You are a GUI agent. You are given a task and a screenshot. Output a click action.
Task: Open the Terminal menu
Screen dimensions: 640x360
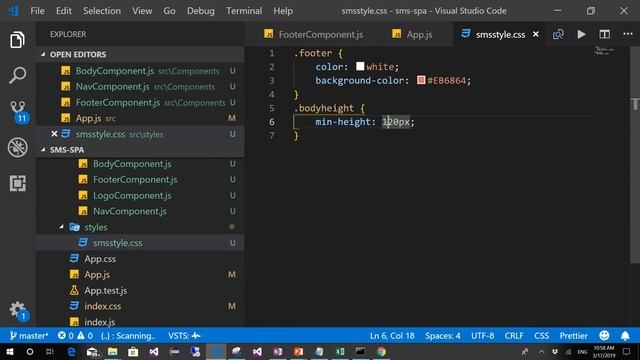tap(244, 11)
